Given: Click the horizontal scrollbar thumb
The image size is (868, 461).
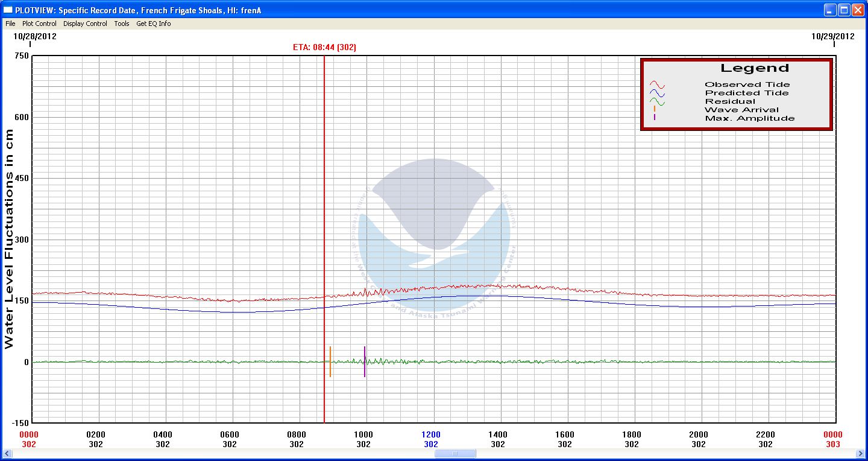Looking at the screenshot, I should (455, 454).
